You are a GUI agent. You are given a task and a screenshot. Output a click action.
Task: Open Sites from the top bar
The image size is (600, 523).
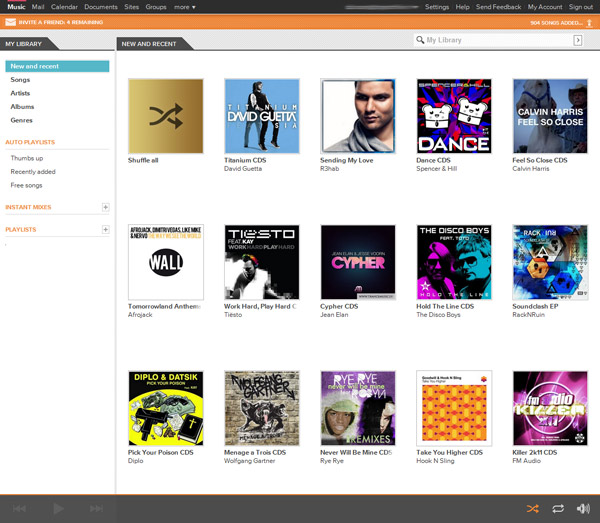[x=132, y=7]
